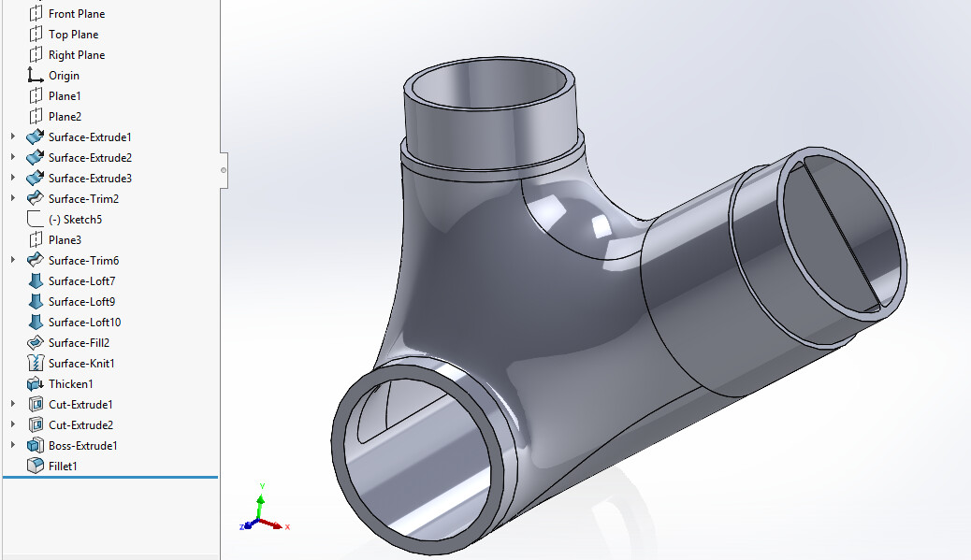
Task: Click the blue rollback bar below Fillet1
Action: tap(110, 477)
